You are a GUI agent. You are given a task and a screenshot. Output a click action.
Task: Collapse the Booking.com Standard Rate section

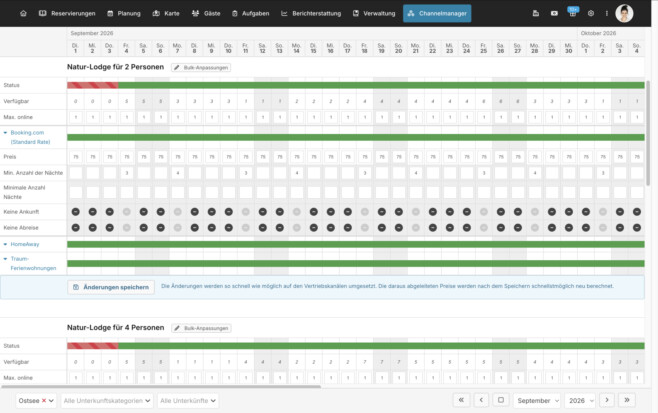coord(5,133)
